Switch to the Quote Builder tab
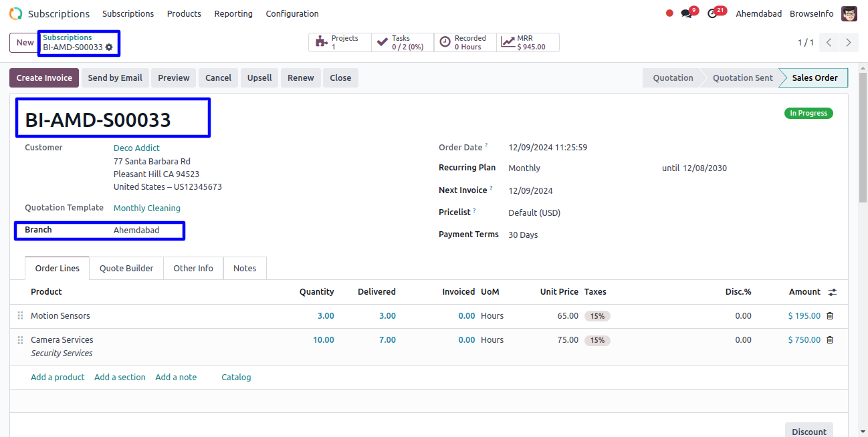This screenshot has width=868, height=437. (126, 269)
